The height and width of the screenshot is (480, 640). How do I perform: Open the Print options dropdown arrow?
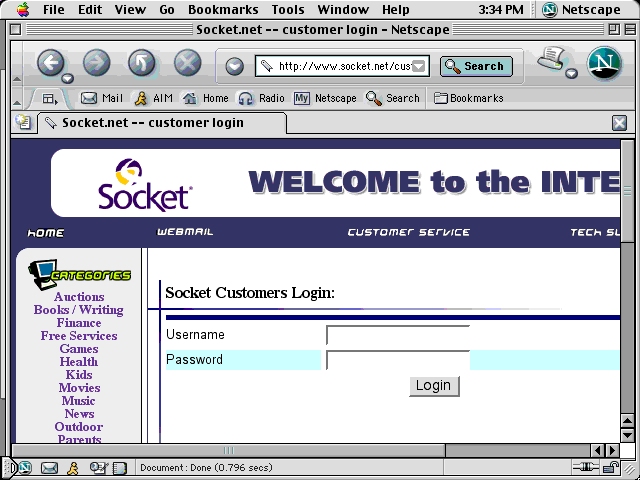(571, 73)
